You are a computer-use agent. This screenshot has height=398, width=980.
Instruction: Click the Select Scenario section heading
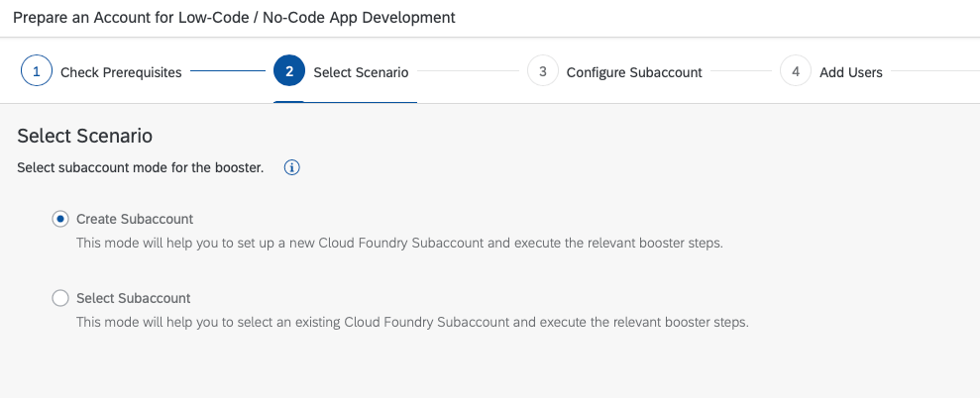(x=85, y=136)
